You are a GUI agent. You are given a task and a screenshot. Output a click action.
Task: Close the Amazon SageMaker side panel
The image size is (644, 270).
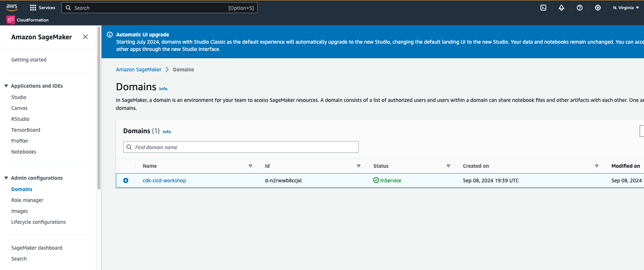click(85, 37)
